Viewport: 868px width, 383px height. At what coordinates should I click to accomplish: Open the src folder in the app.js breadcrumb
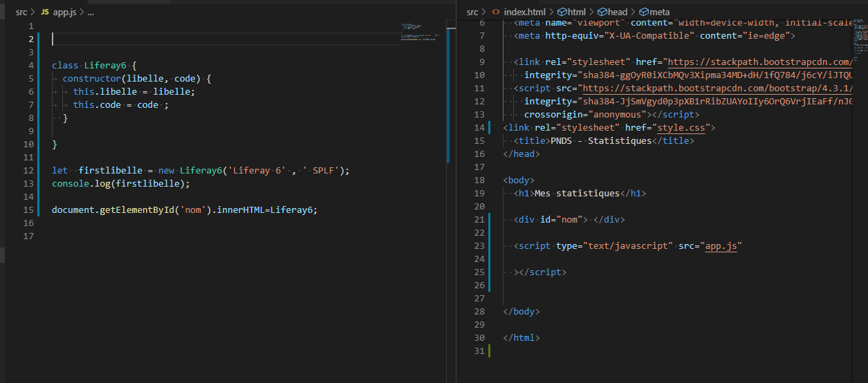coord(21,12)
